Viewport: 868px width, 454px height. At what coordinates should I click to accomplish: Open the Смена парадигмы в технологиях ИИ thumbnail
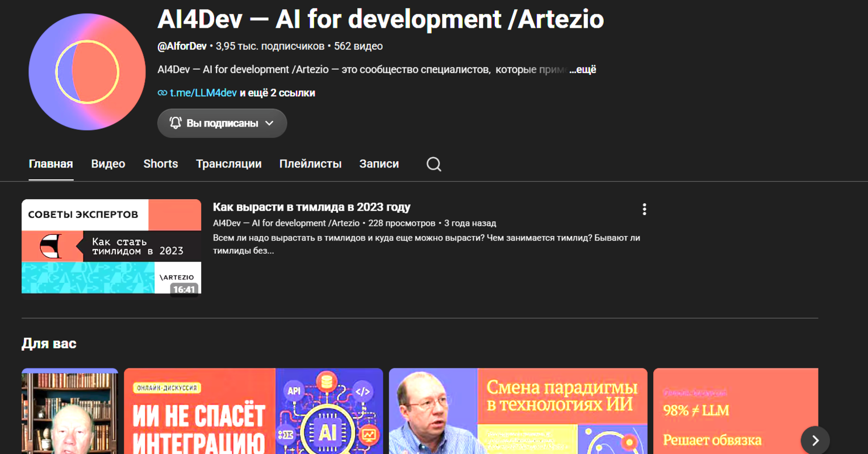pyautogui.click(x=518, y=411)
